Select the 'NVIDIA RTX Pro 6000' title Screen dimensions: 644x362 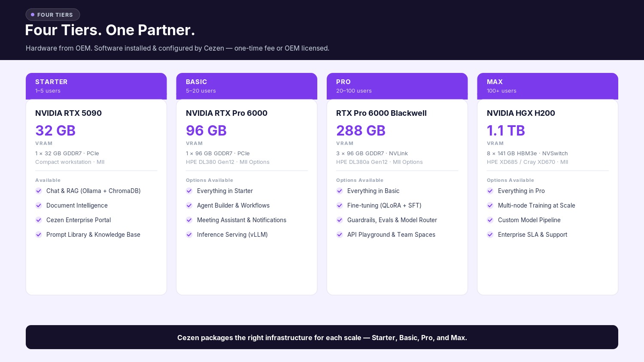click(x=227, y=113)
